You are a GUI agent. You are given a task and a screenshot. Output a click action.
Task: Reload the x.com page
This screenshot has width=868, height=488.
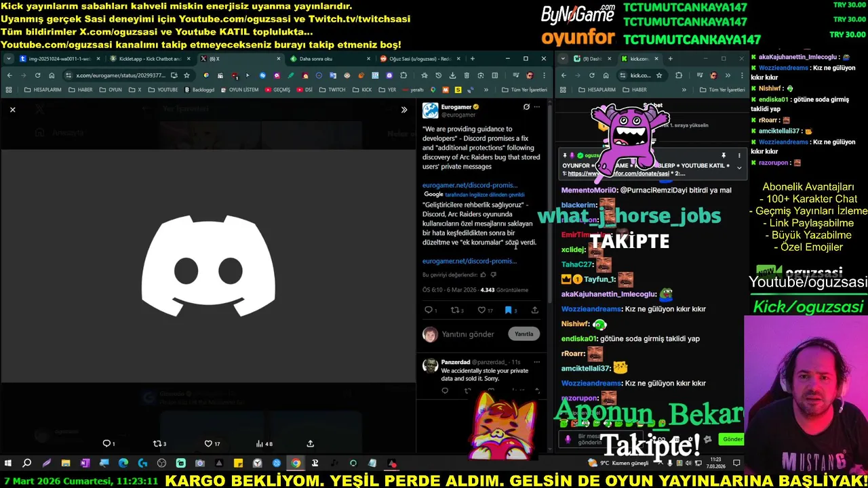[x=37, y=75]
